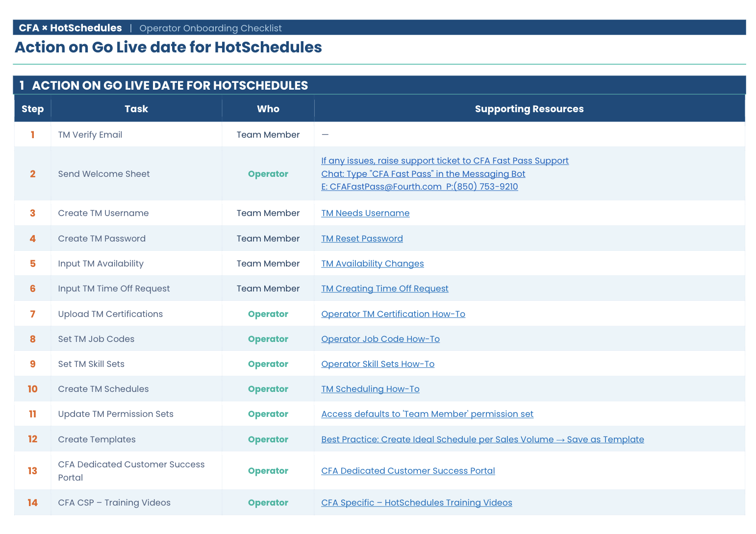The image size is (756, 534).
Task: Select 'Input TM Time Off Request' cell
Action: [136, 289]
